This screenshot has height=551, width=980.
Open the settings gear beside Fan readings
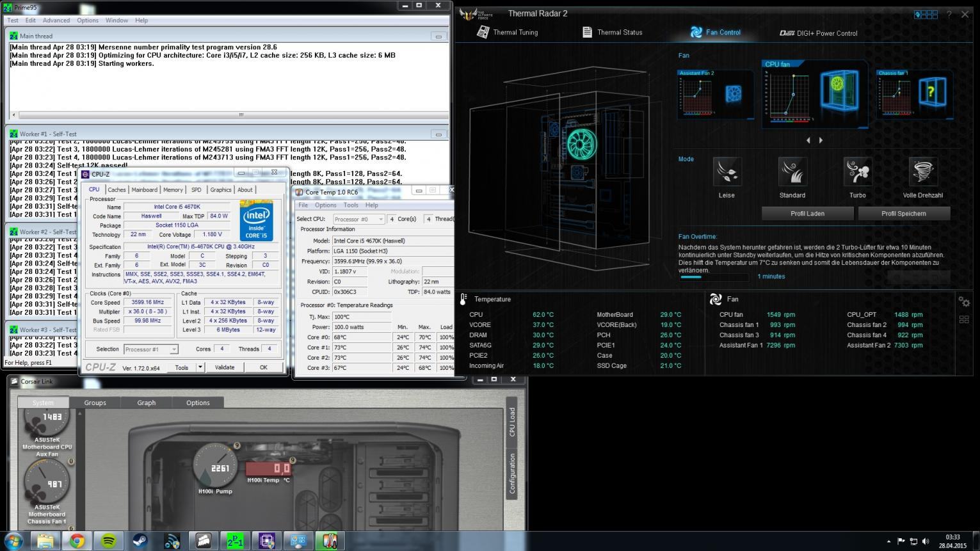point(964,301)
